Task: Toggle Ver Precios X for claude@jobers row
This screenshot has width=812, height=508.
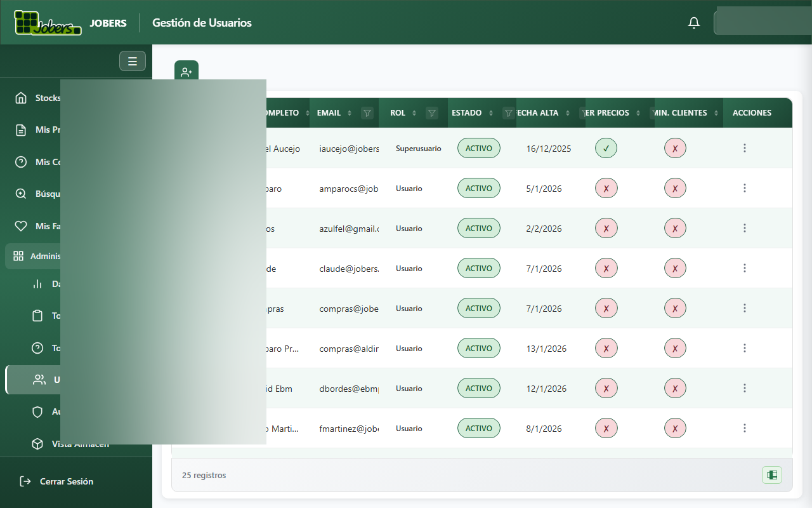Action: point(606,268)
